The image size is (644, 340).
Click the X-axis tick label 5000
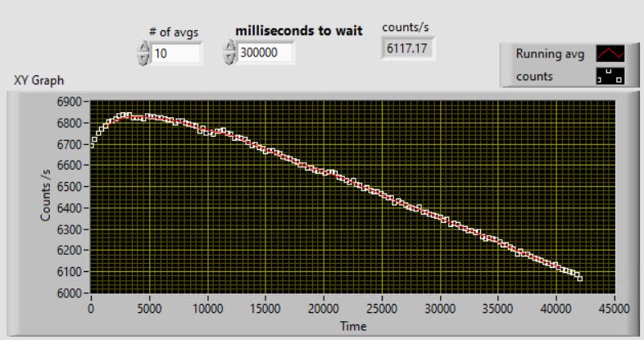[149, 309]
